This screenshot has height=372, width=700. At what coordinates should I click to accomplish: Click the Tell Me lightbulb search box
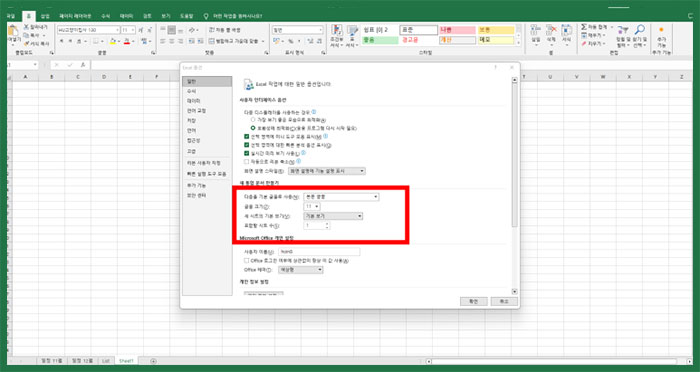233,16
